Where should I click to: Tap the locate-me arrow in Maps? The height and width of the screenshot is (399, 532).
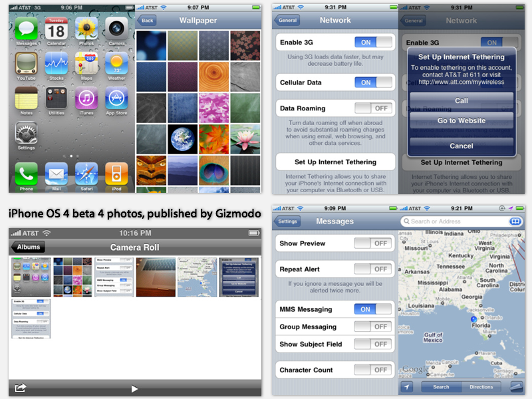[x=407, y=387]
